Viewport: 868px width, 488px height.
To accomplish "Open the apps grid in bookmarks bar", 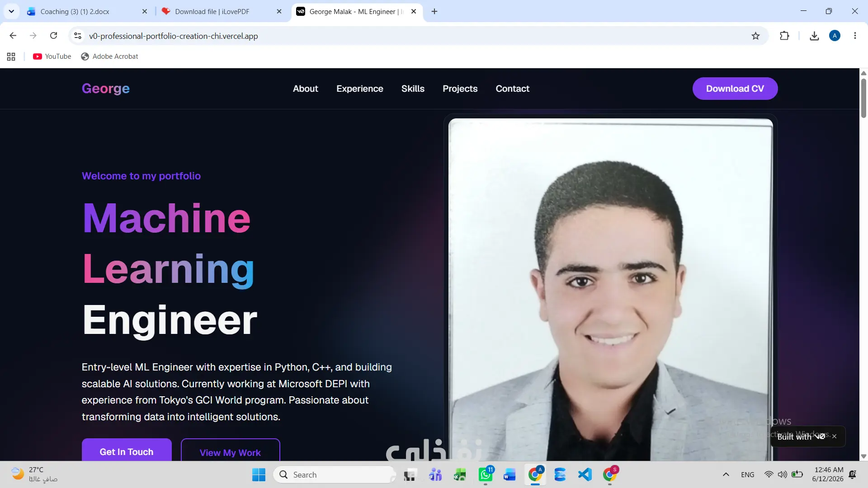I will pyautogui.click(x=11, y=56).
